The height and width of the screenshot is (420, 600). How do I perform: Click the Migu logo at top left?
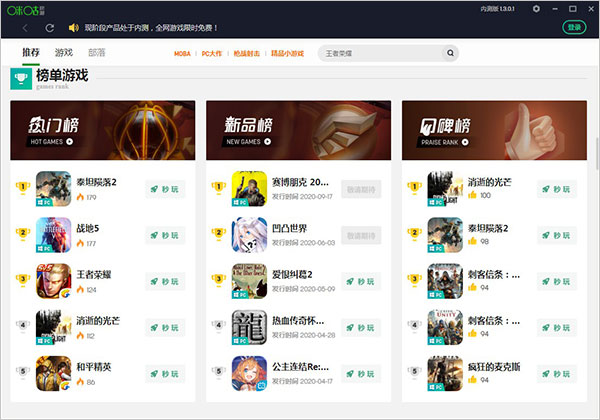(26, 10)
